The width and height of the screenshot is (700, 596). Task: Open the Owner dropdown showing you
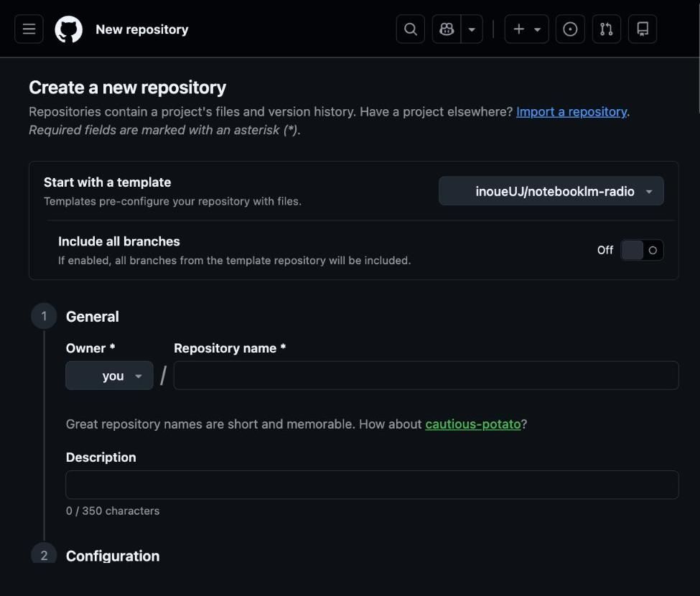(x=109, y=376)
